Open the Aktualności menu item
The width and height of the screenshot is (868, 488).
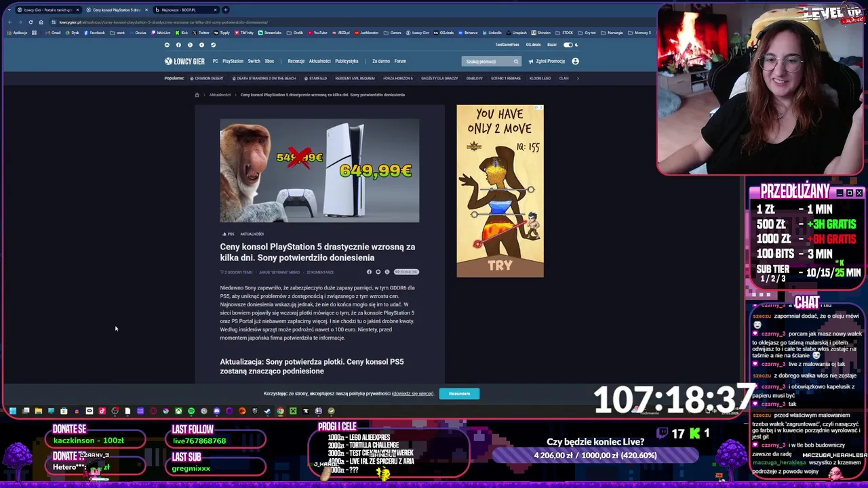click(x=319, y=61)
